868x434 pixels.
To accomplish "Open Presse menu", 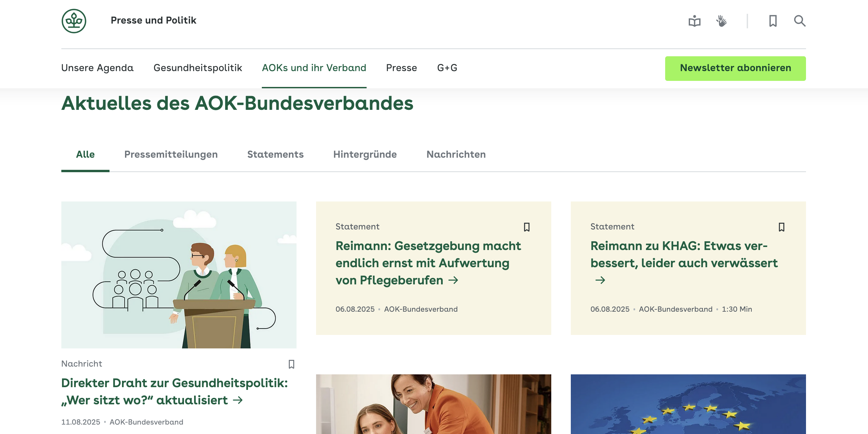I will pos(402,68).
